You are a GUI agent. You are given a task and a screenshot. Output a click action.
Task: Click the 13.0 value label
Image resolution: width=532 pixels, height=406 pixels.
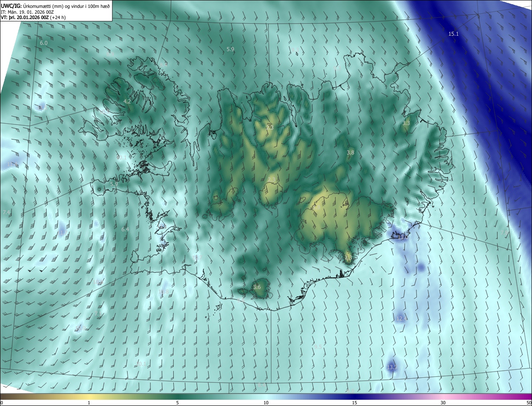click(x=403, y=237)
